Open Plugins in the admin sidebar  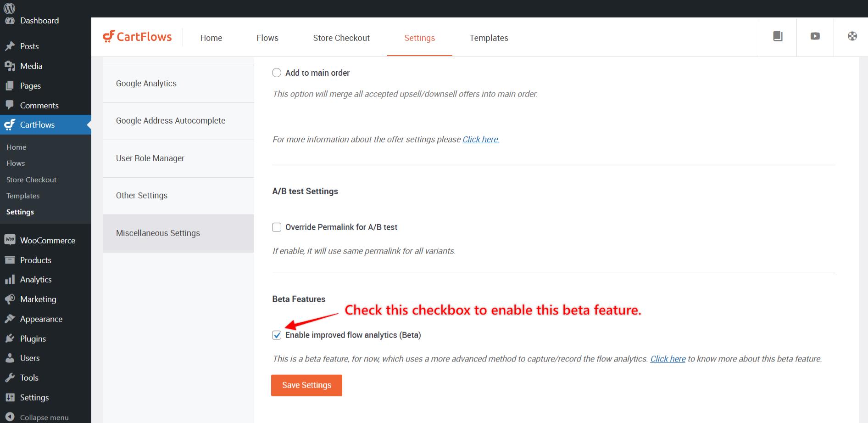[x=33, y=338]
